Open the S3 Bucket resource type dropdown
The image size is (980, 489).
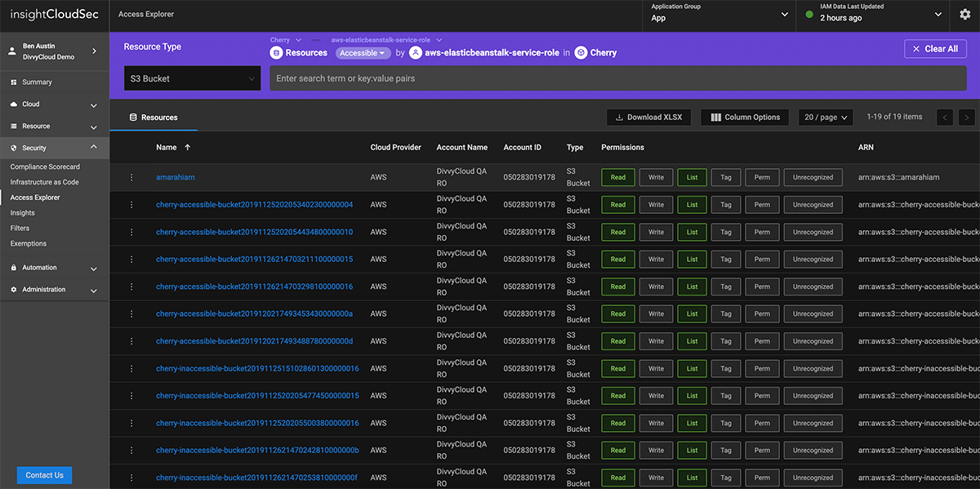tap(193, 78)
